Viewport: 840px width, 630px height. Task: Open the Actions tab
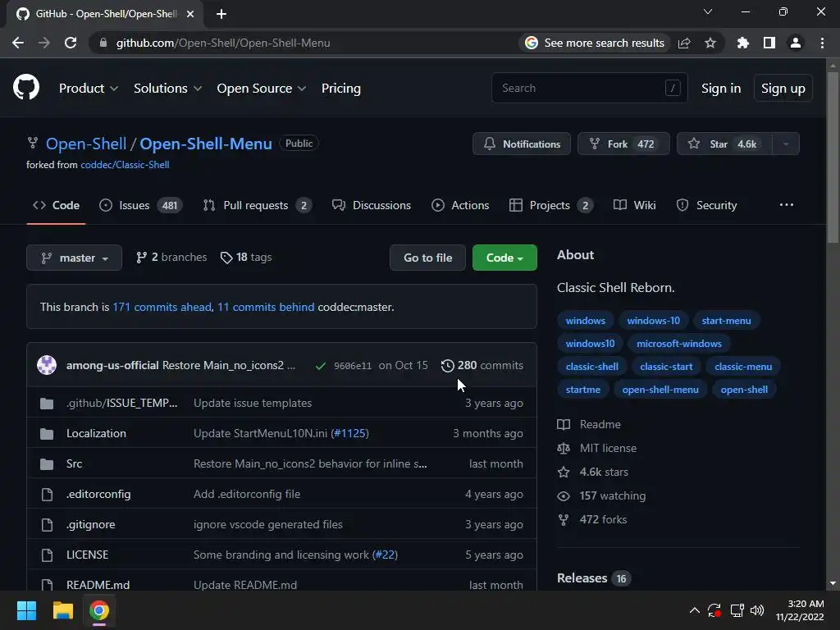(460, 205)
